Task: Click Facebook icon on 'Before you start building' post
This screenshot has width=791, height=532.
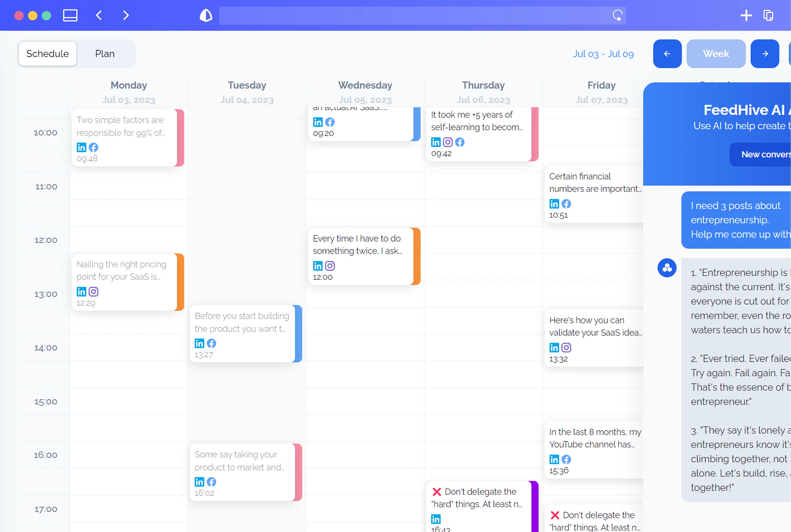Action: [211, 343]
